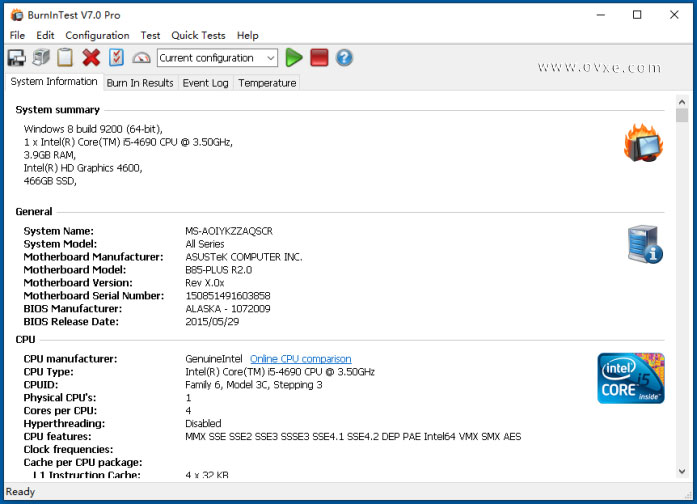Click the CPUID Family 6 Model 3C value

pos(254,385)
